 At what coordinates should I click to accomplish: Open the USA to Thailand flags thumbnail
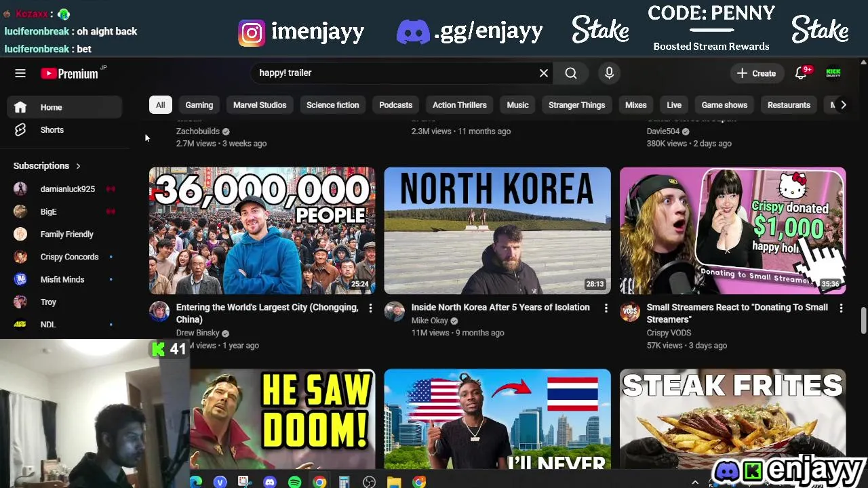click(497, 419)
